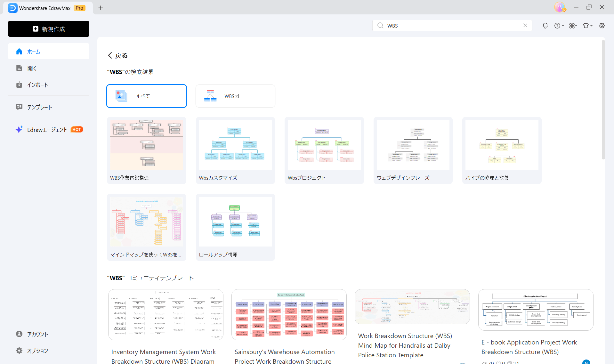614x364 pixels.
Task: Select the すべて category filter
Action: [x=147, y=96]
